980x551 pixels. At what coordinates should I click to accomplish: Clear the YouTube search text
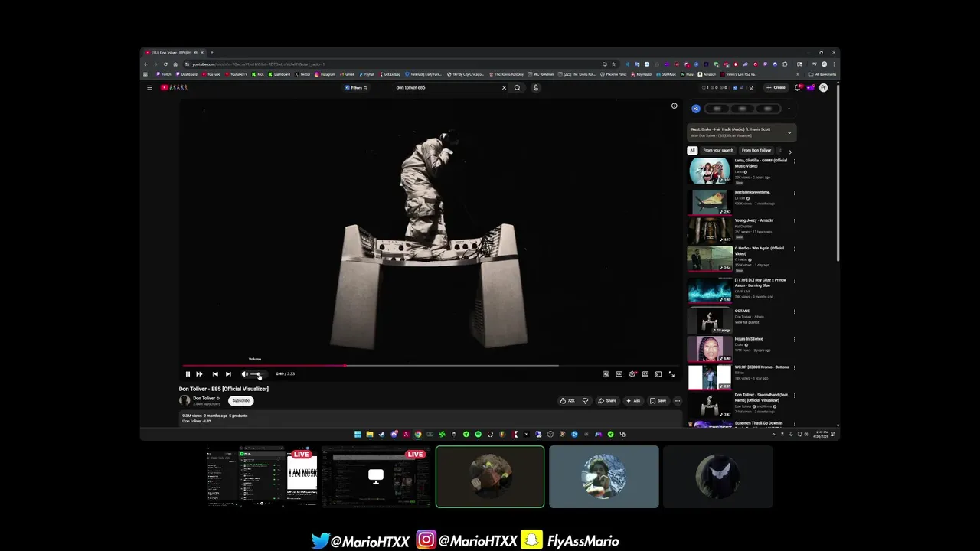pyautogui.click(x=504, y=88)
